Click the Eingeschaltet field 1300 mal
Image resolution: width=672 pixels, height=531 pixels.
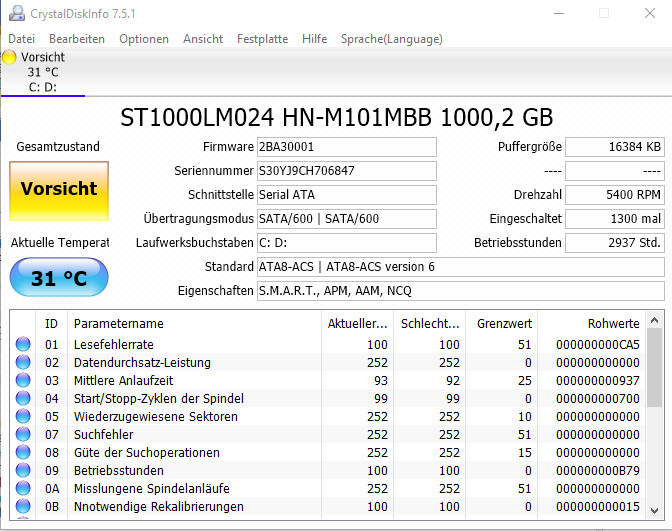615,219
